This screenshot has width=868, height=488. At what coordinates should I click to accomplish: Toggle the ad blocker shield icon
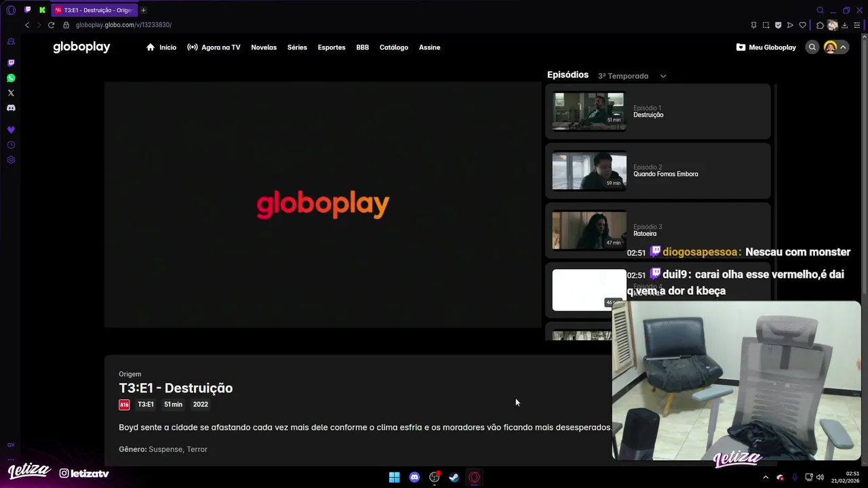pos(778,25)
